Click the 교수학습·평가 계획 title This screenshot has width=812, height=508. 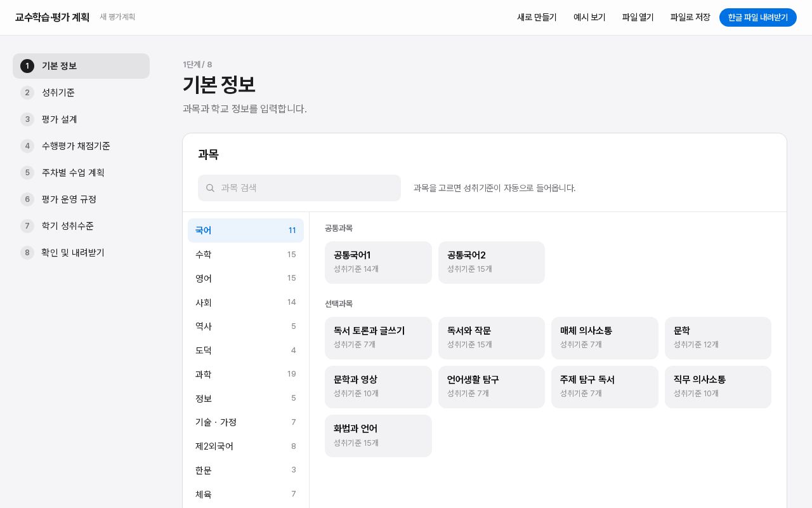coord(52,17)
